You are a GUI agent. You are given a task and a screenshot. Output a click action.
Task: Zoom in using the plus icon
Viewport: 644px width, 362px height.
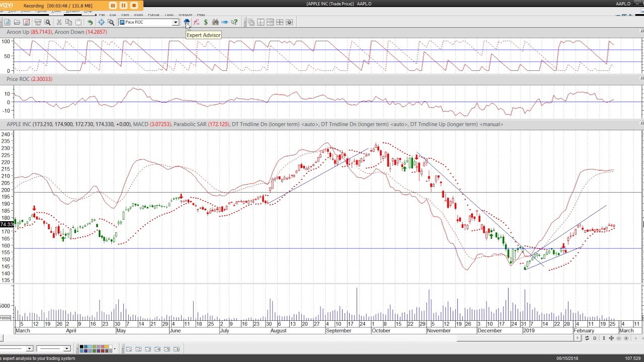(626, 338)
